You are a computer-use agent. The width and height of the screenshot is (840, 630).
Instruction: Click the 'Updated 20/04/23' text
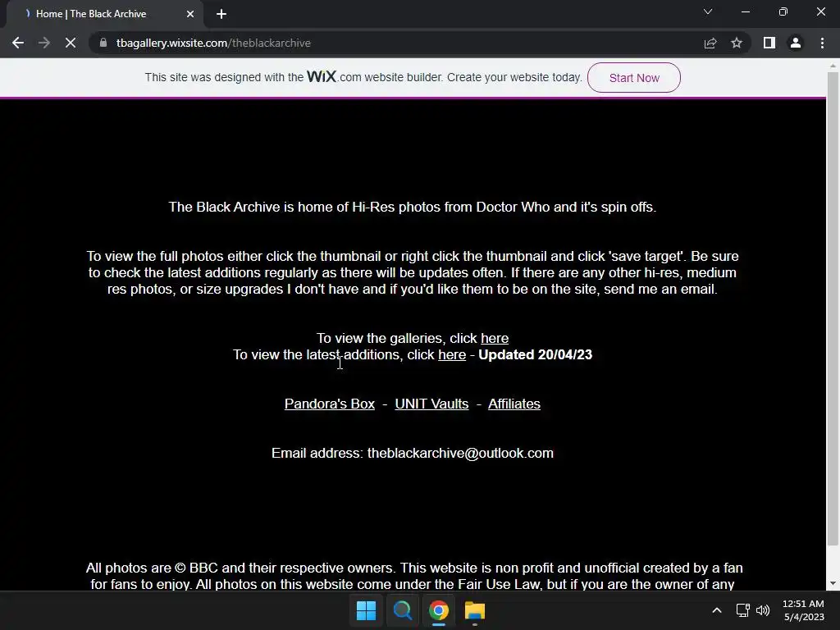(535, 354)
